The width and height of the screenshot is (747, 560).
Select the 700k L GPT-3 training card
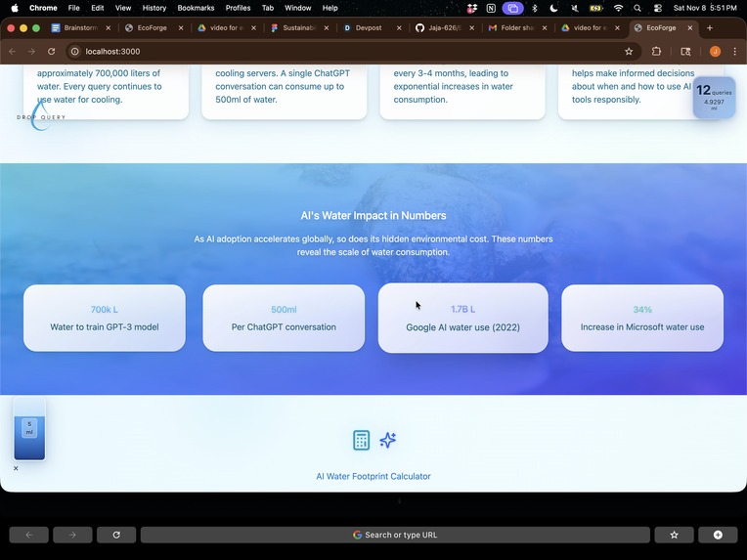pyautogui.click(x=105, y=318)
